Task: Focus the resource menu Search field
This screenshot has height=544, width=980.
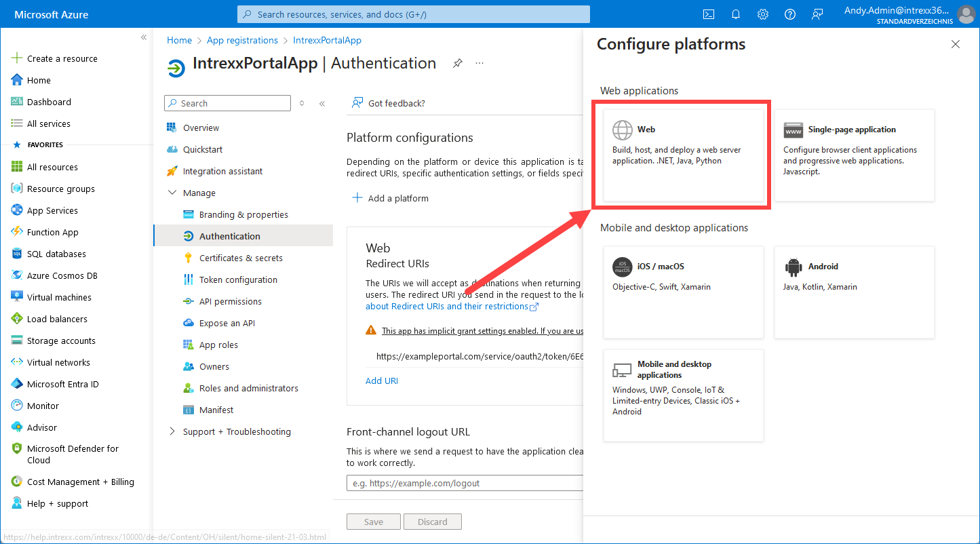Action: pos(227,103)
